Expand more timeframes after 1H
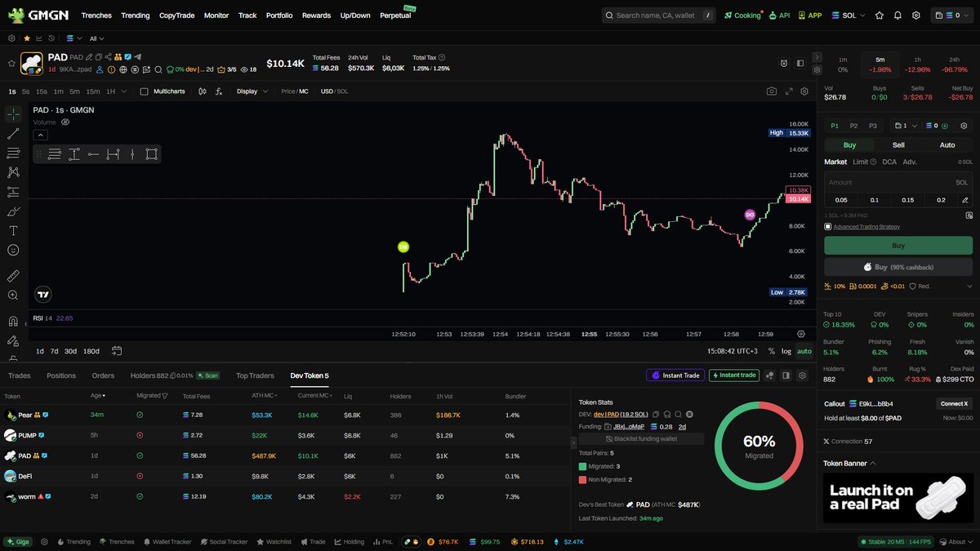This screenshot has height=551, width=980. tap(122, 91)
